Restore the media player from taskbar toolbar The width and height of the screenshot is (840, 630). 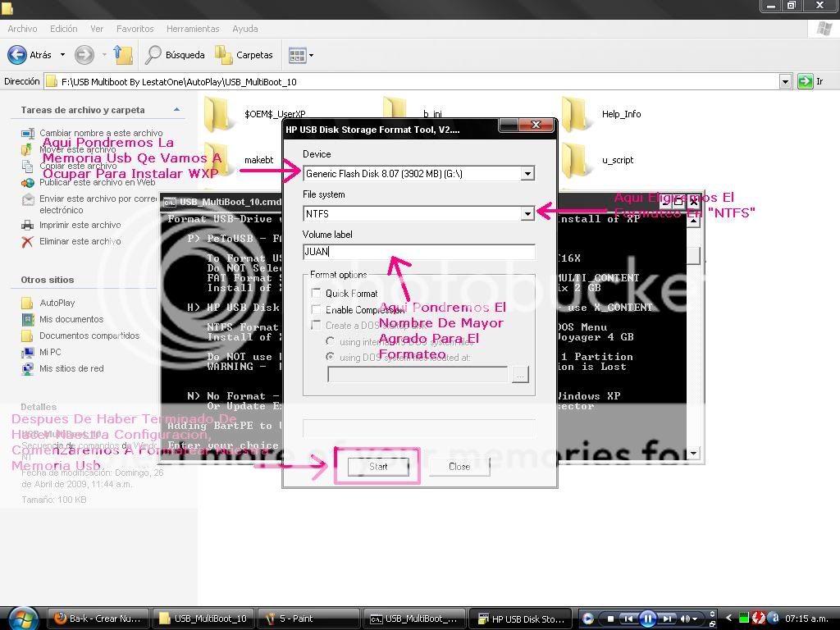[x=713, y=624]
